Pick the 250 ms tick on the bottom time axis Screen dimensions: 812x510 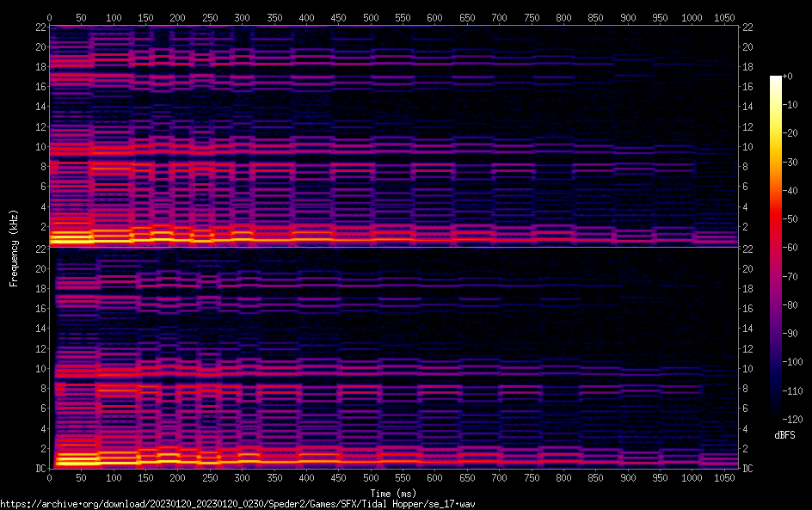210,478
